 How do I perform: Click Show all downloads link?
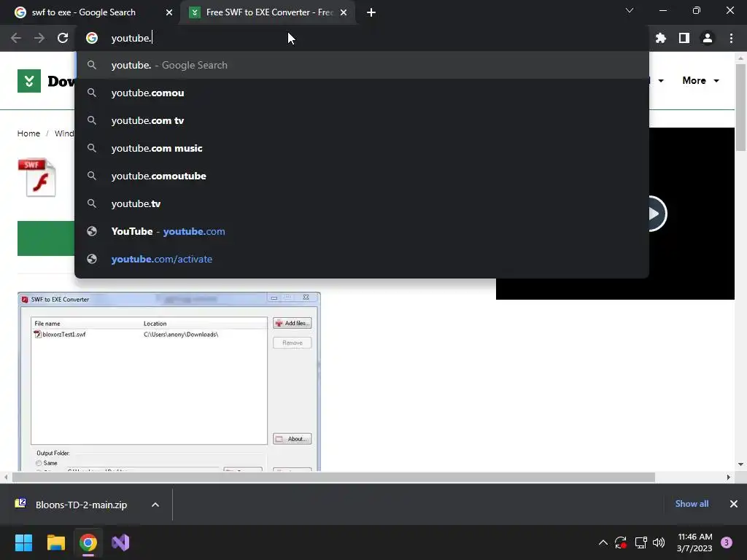[x=692, y=504]
